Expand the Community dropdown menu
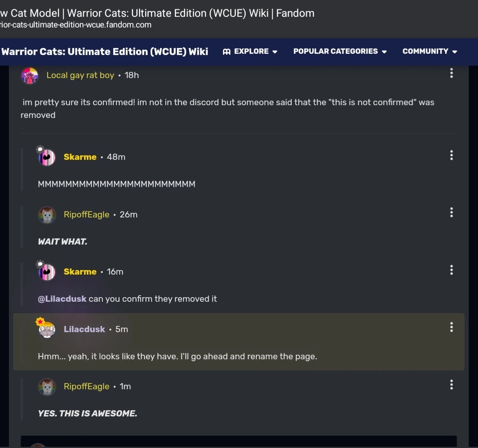Image resolution: width=478 pixels, height=448 pixels. pos(429,51)
